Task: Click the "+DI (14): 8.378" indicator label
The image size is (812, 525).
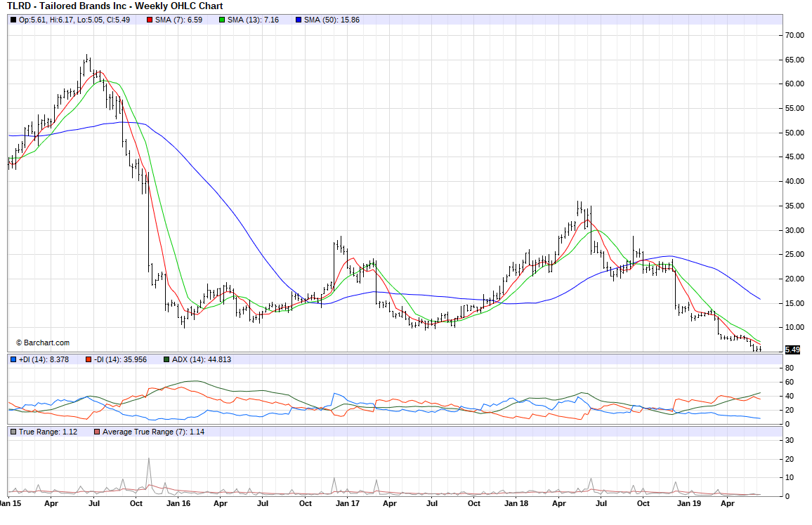Action: point(44,359)
